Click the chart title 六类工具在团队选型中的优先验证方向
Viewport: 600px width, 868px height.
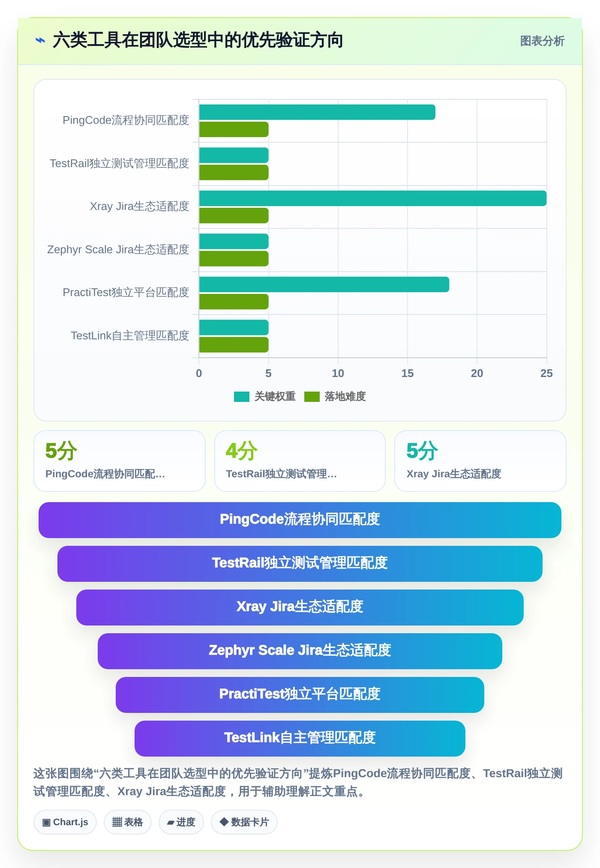click(x=198, y=41)
